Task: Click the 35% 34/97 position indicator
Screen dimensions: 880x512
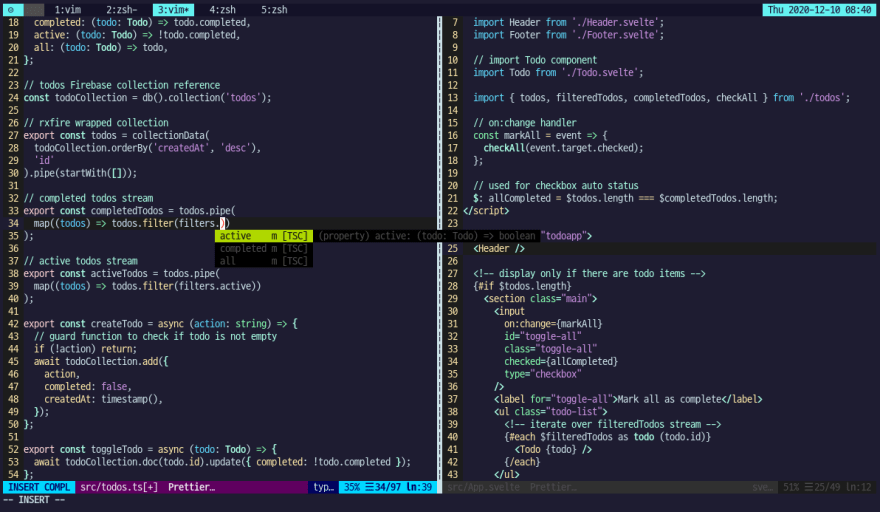Action: [x=388, y=487]
